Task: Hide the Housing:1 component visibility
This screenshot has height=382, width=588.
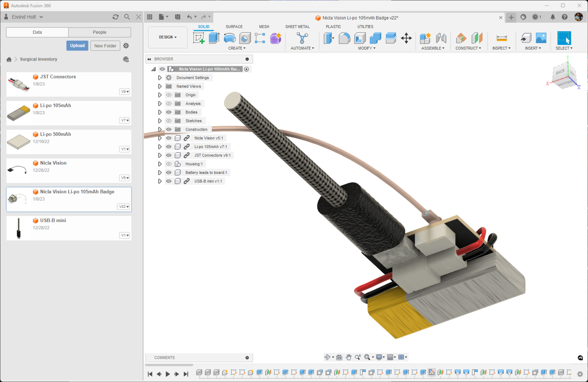Action: pos(169,164)
